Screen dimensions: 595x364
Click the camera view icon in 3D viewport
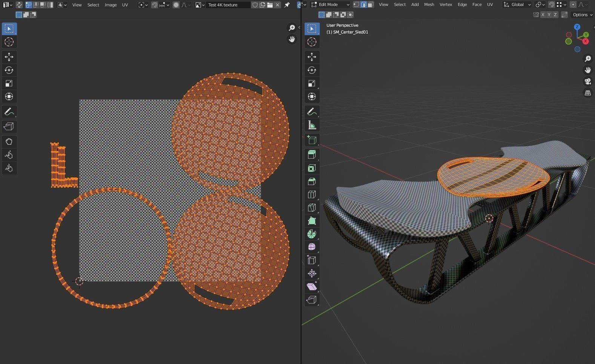pyautogui.click(x=588, y=81)
